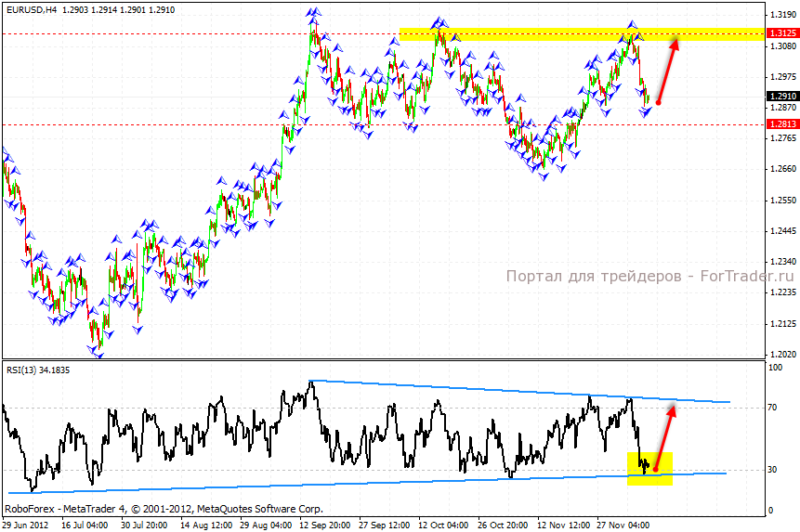
Task: Click the 1.2813 red price label
Action: coord(780,123)
